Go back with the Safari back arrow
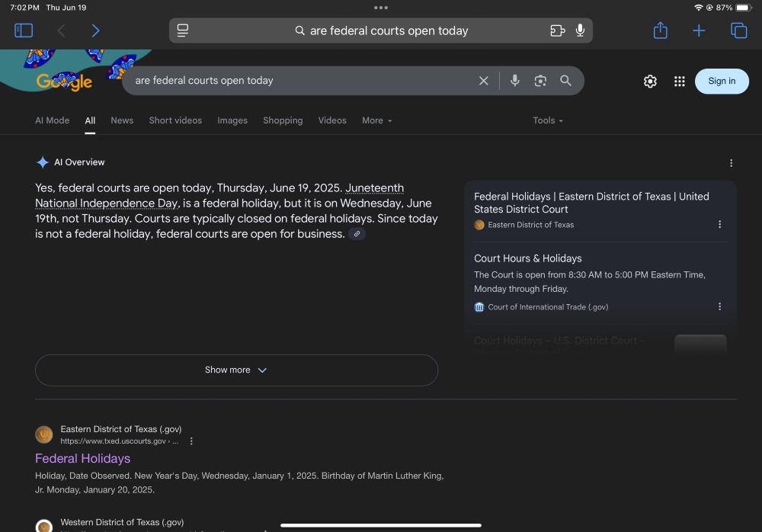The height and width of the screenshot is (532, 762). pyautogui.click(x=61, y=30)
